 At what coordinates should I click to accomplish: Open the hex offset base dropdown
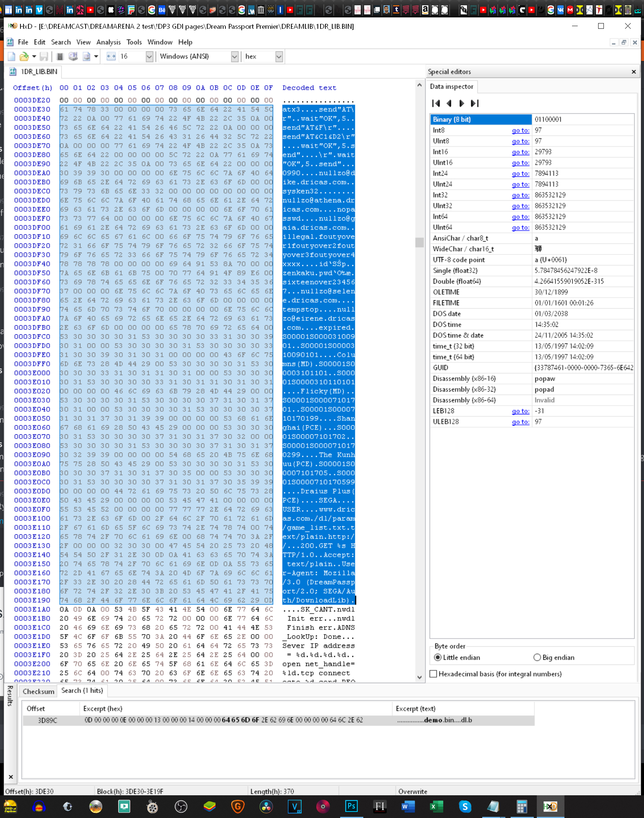pos(279,56)
